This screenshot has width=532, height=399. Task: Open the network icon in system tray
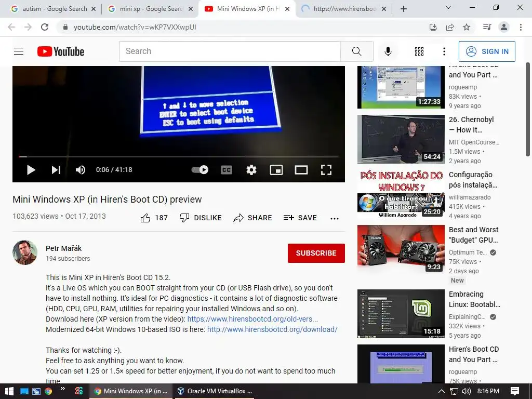click(454, 391)
